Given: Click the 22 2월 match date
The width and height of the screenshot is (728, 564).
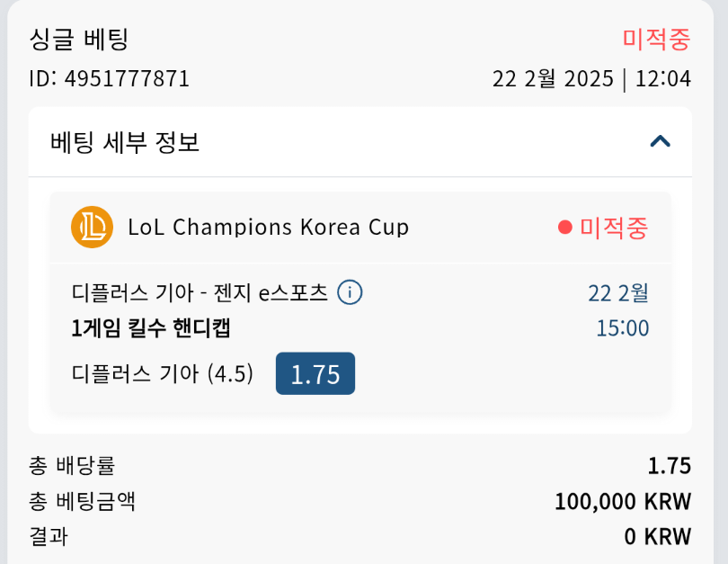Looking at the screenshot, I should point(618,293).
